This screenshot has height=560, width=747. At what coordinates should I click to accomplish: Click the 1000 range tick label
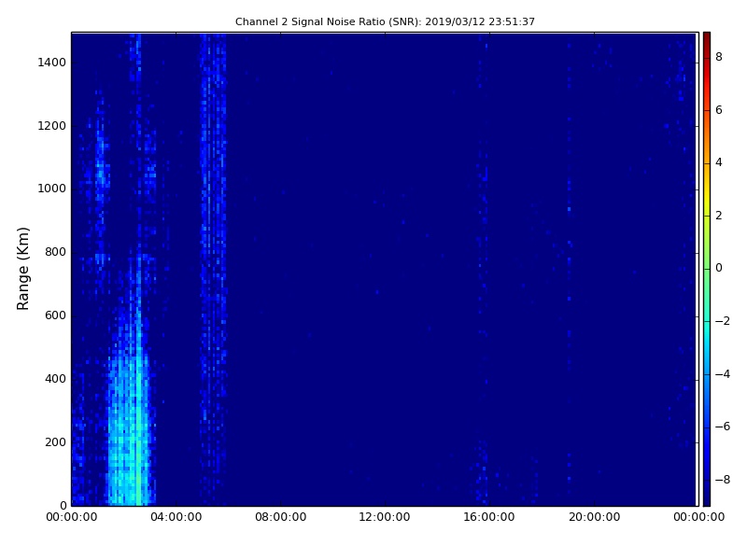[52, 189]
